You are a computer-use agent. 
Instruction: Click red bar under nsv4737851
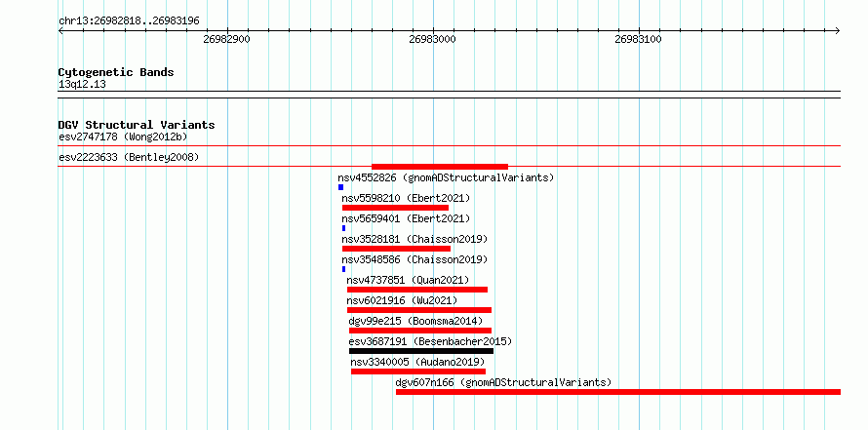tap(417, 290)
